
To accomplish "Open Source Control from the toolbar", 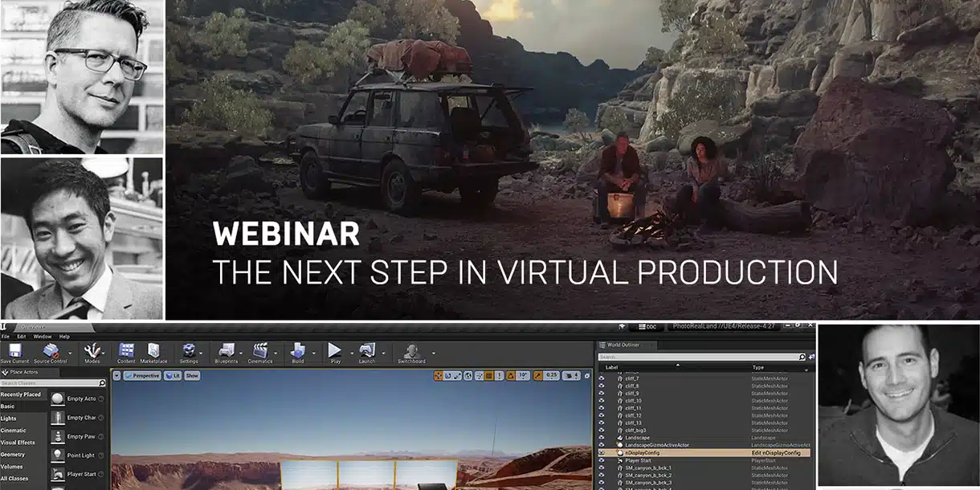I will tap(50, 350).
